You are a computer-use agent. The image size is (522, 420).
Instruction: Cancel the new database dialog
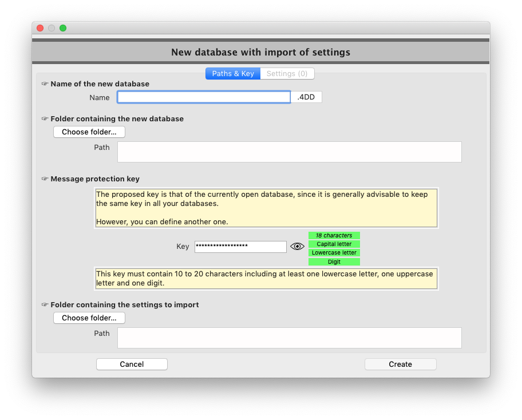pyautogui.click(x=132, y=364)
